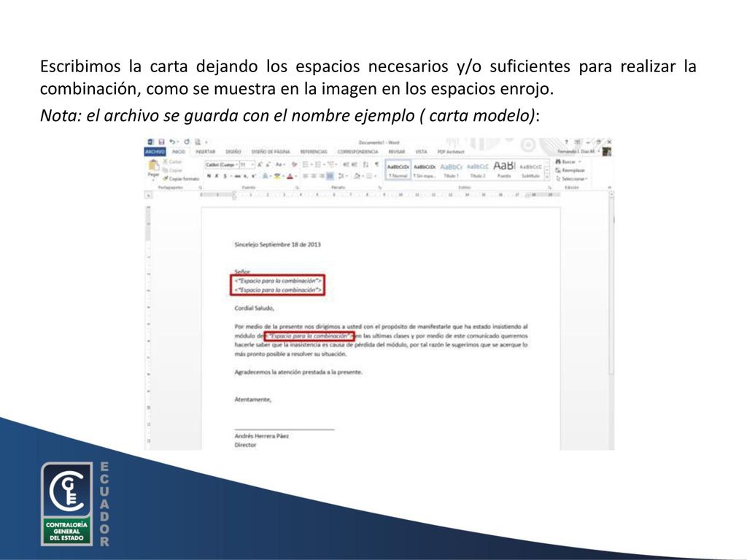747x560 pixels.
Task: Toggle show paragraph marks pilcrow
Action: 376,165
